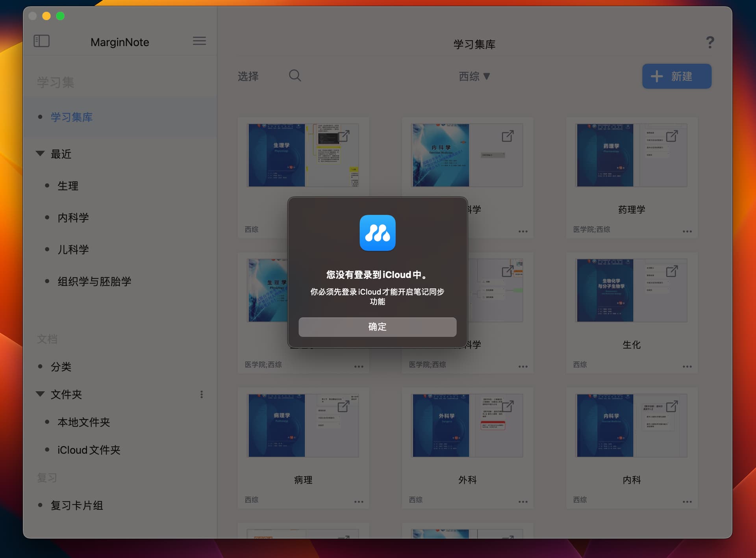The height and width of the screenshot is (558, 756).
Task: Open recent item 儿科学
Action: click(73, 250)
